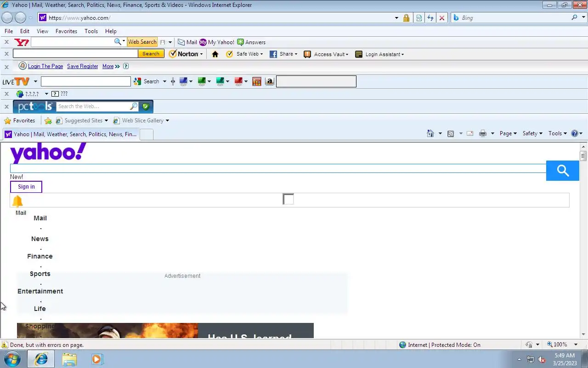Click the pctools logo
The image size is (588, 368).
35,107
